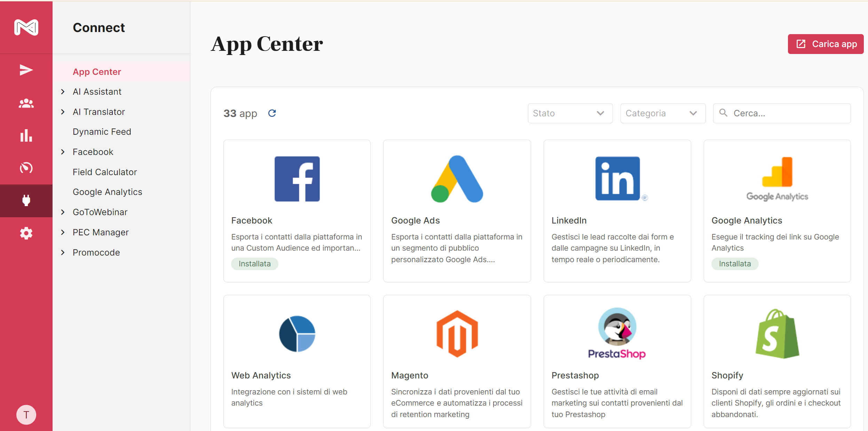Select Dynamic Feed in the Connect menu
Image resolution: width=868 pixels, height=431 pixels.
(102, 132)
